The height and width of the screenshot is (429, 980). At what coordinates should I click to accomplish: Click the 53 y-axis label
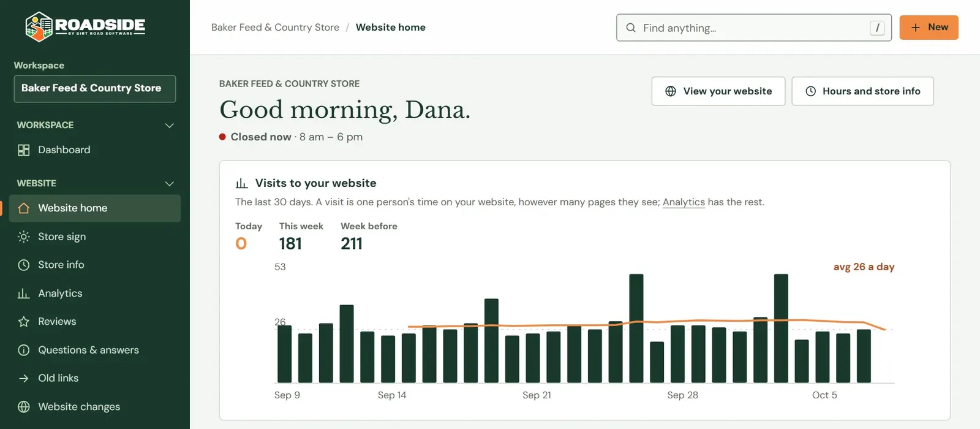coord(280,267)
